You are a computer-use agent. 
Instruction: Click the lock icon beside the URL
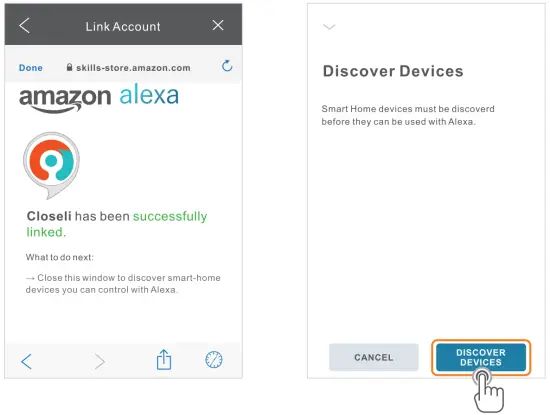coord(69,67)
